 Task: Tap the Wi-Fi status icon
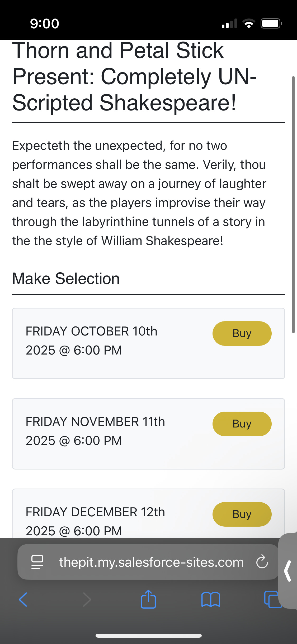(249, 24)
